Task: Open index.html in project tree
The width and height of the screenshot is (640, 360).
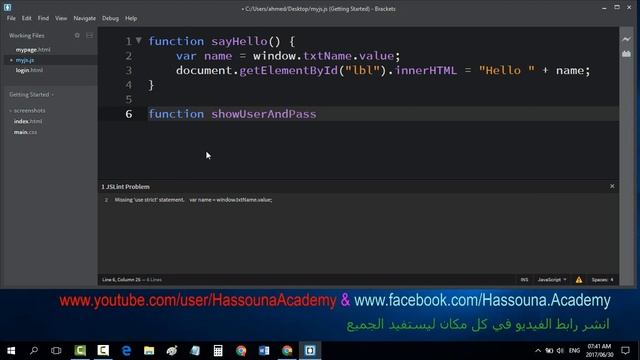Action: click(28, 121)
